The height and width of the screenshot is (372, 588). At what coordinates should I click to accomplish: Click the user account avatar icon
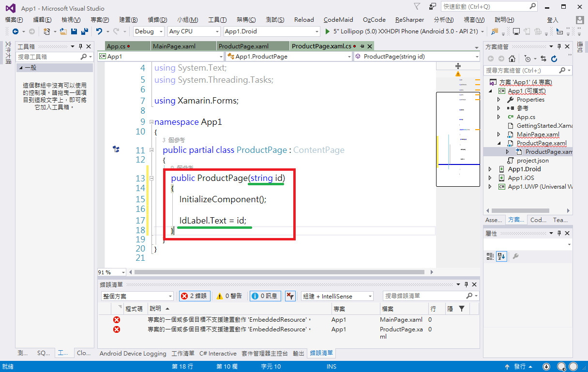click(x=580, y=20)
